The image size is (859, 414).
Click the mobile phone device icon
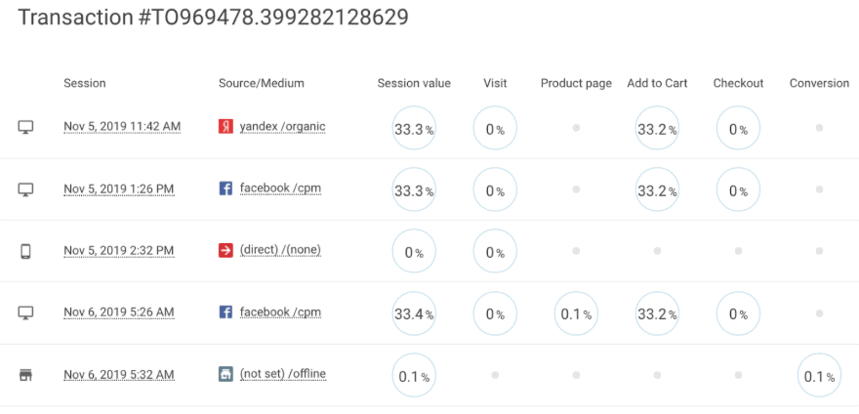(26, 251)
